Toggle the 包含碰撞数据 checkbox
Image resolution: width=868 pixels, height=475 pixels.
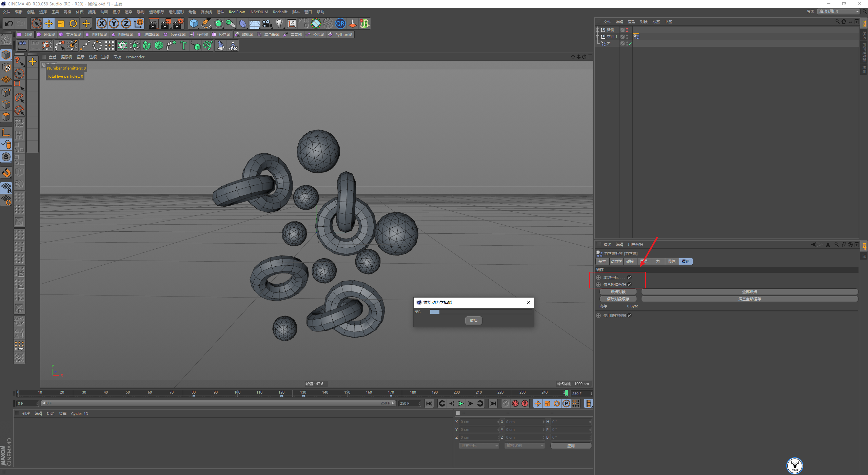(629, 285)
